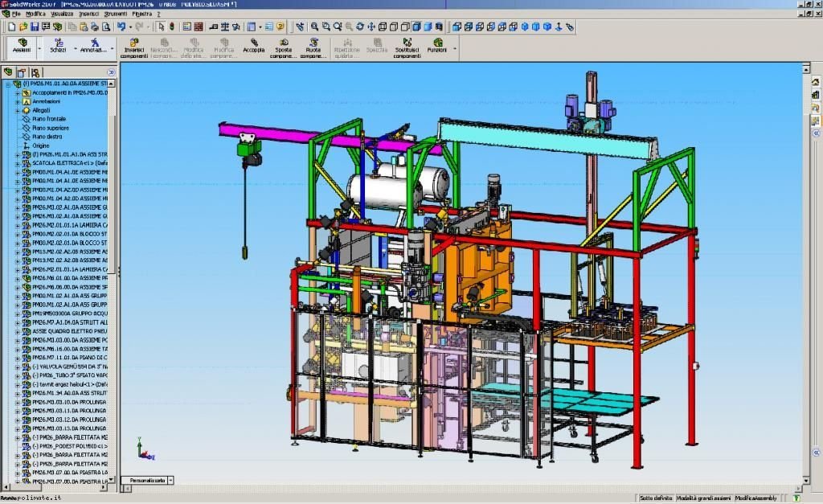This screenshot has height=504, width=823.
Task: Open the Personalizzato view dropdown
Action: 170,481
